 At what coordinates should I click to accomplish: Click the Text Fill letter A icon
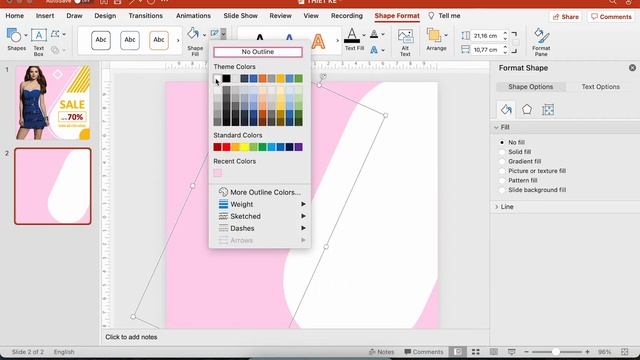352,36
